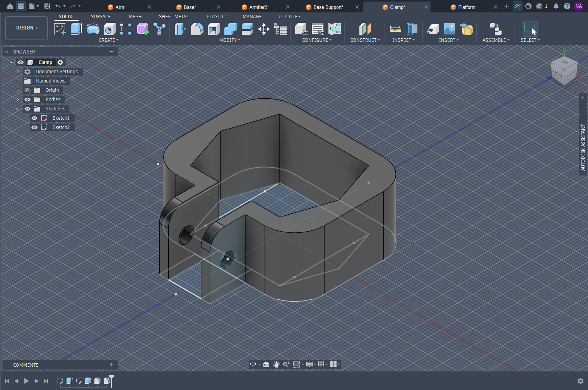Select the Fillet tool

(197, 29)
